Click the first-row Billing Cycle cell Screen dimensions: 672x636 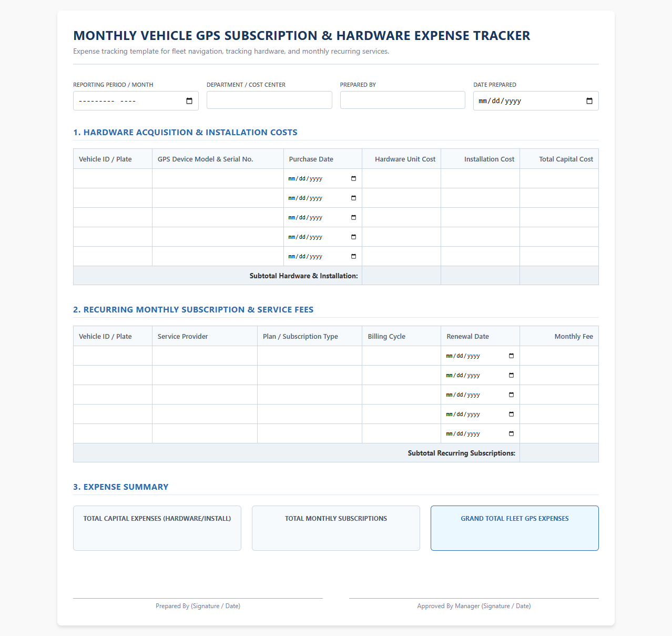pyautogui.click(x=402, y=356)
